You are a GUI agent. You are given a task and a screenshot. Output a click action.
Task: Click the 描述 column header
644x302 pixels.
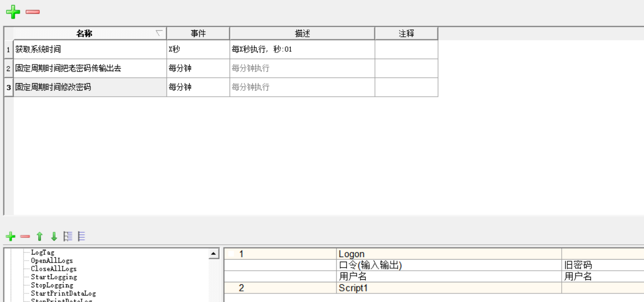coord(302,33)
